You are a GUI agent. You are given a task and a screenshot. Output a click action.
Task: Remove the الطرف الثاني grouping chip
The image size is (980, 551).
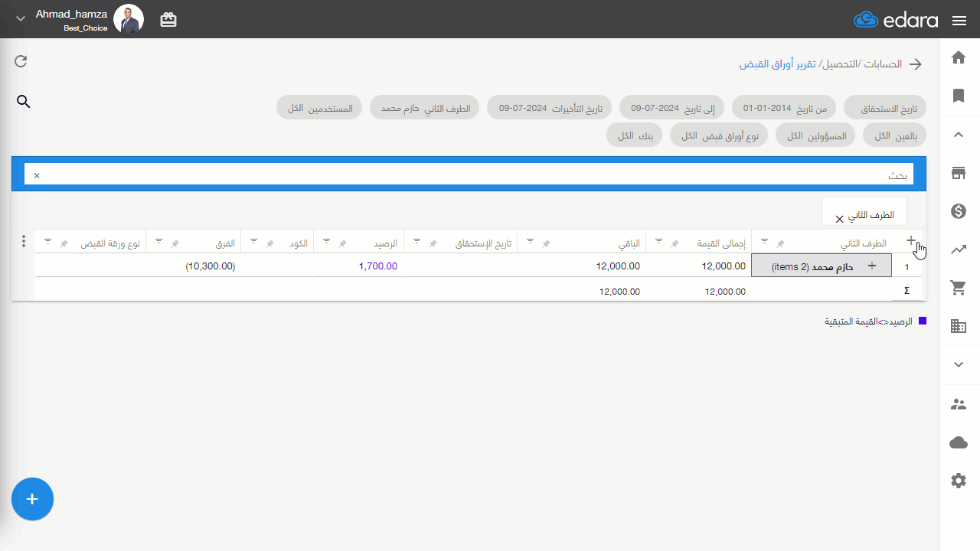[839, 219]
